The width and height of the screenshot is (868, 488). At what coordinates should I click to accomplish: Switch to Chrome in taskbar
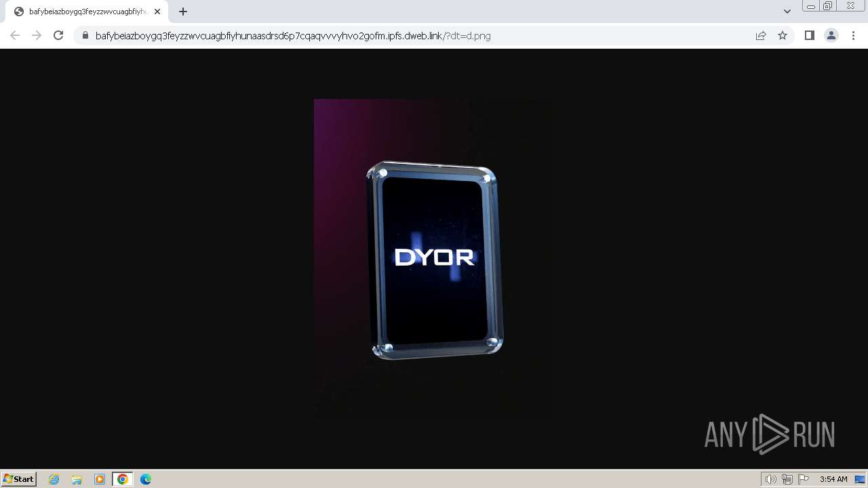[x=123, y=479]
